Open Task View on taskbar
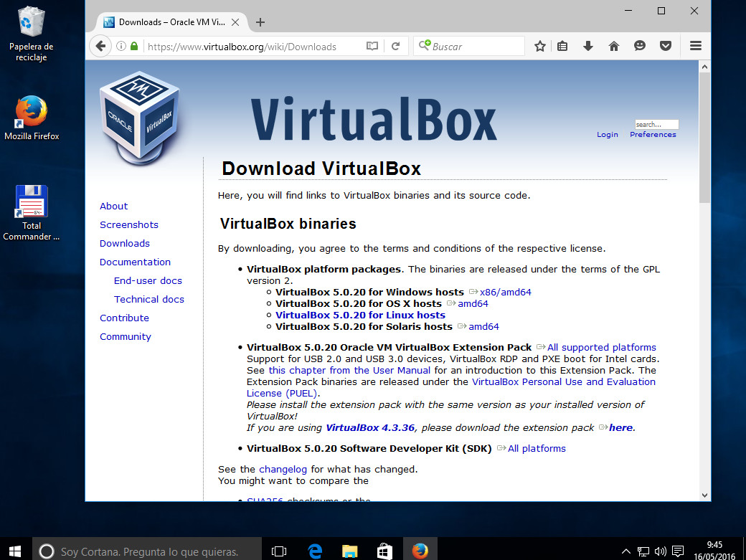Viewport: 746px width, 560px height. point(279,551)
